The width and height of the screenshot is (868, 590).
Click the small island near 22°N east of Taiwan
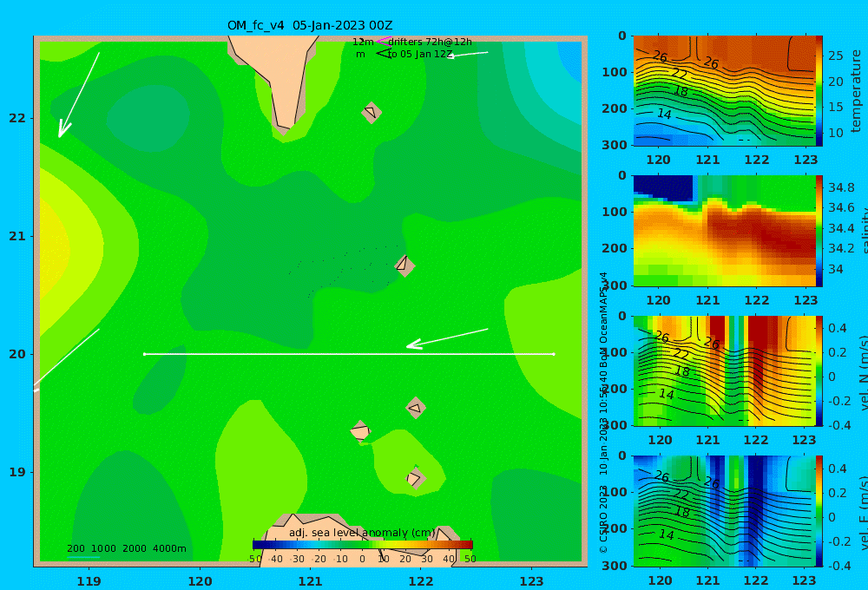pos(372,112)
